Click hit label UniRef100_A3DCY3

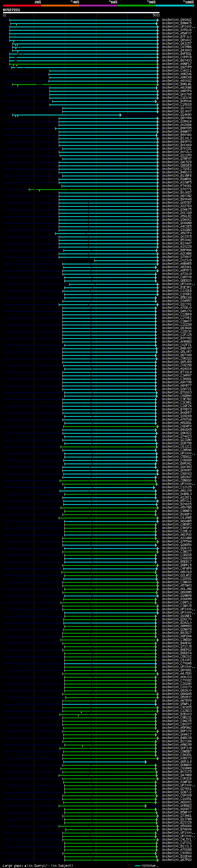pyautogui.click(x=177, y=758)
